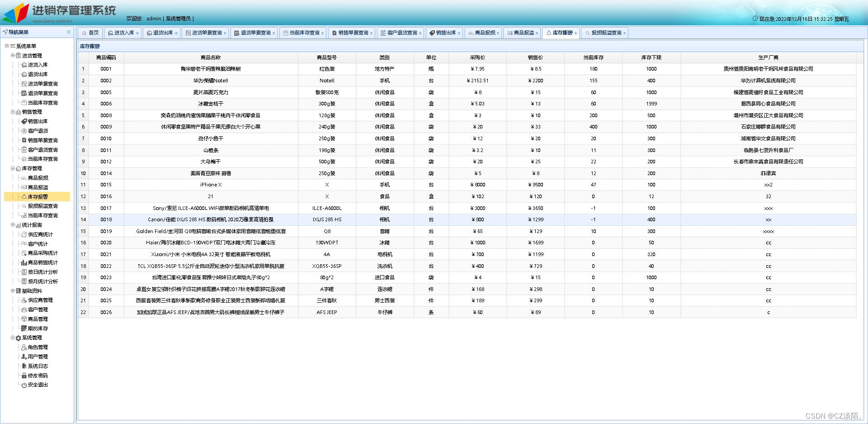This screenshot has width=868, height=424.
Task: Collapse the 系统管理 tree node
Action: pyautogui.click(x=13, y=338)
